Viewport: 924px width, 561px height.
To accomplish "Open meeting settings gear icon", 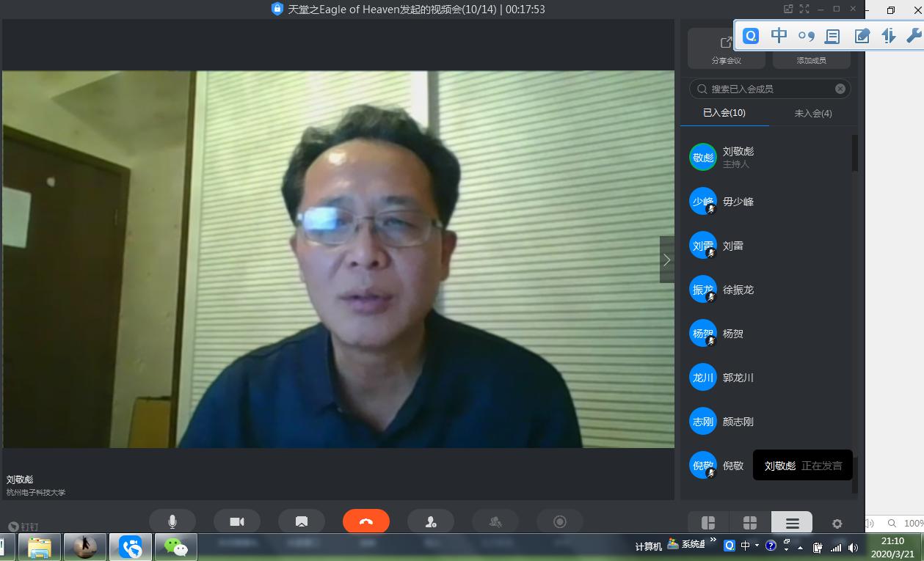I will tap(837, 524).
